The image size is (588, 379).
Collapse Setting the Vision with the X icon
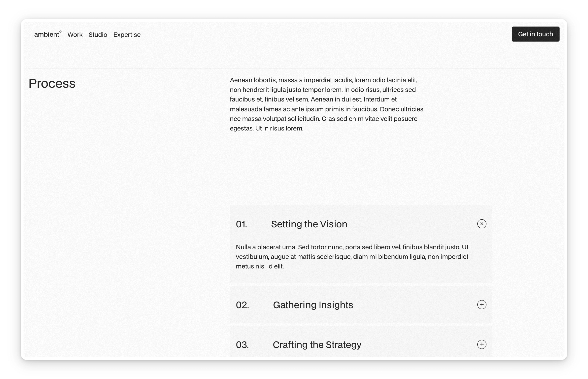pyautogui.click(x=481, y=224)
